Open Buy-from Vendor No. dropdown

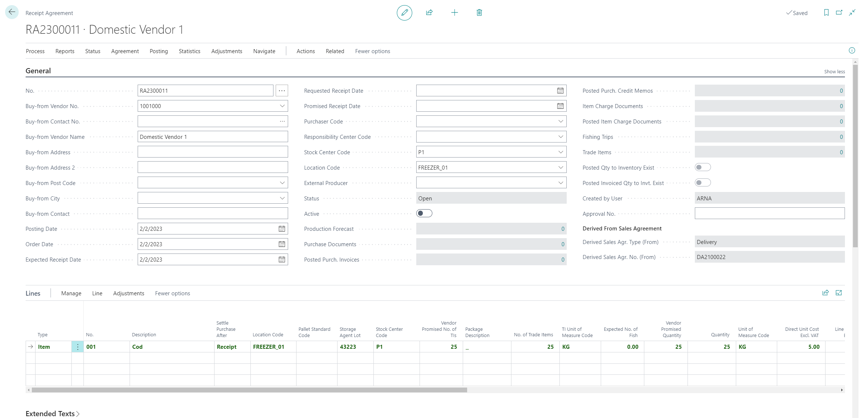[x=282, y=106]
